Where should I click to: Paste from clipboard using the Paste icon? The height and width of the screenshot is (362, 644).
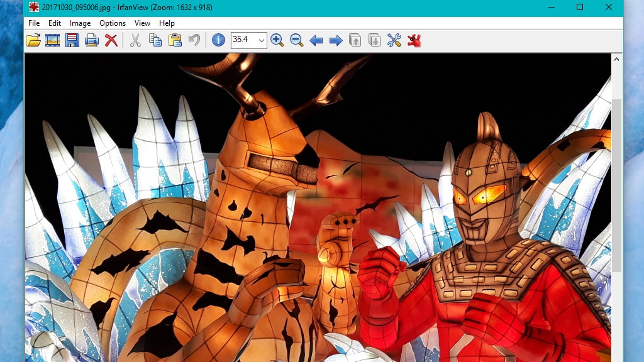coord(175,40)
